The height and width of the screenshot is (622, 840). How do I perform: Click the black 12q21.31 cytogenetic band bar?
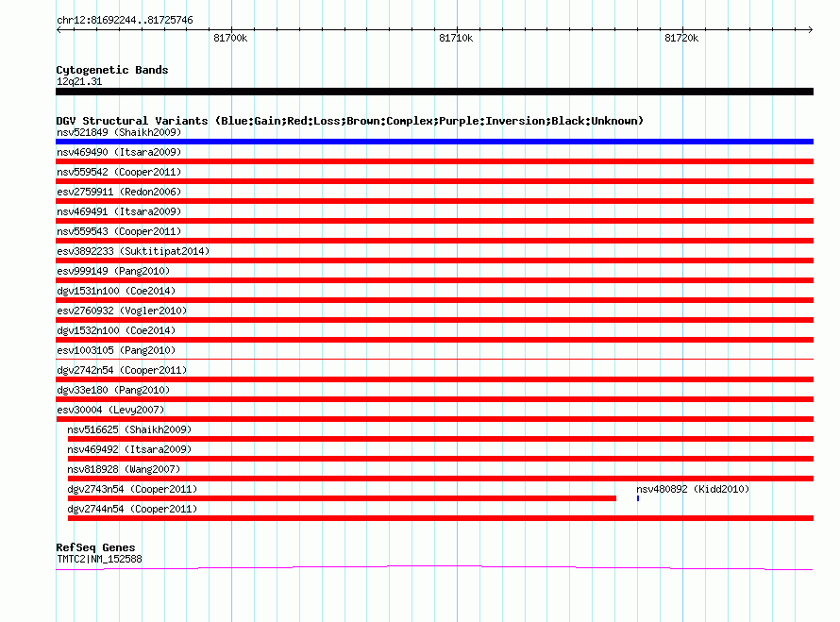click(x=434, y=92)
